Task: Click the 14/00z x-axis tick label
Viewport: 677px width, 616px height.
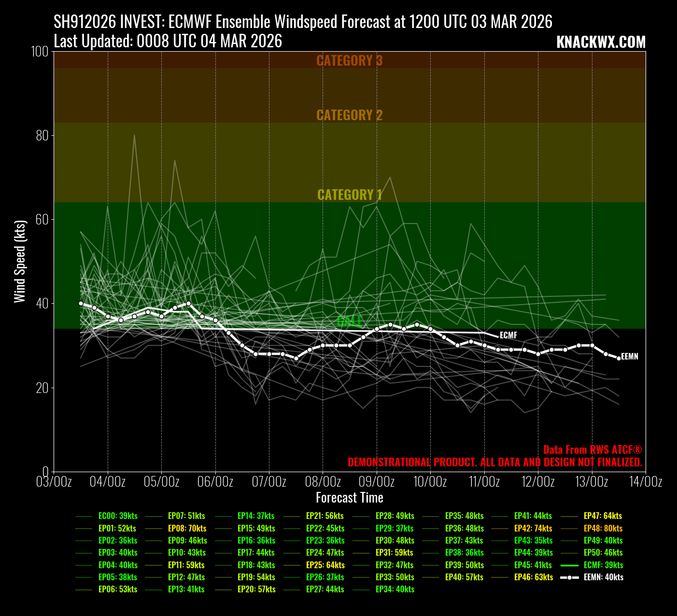Action: click(x=645, y=482)
